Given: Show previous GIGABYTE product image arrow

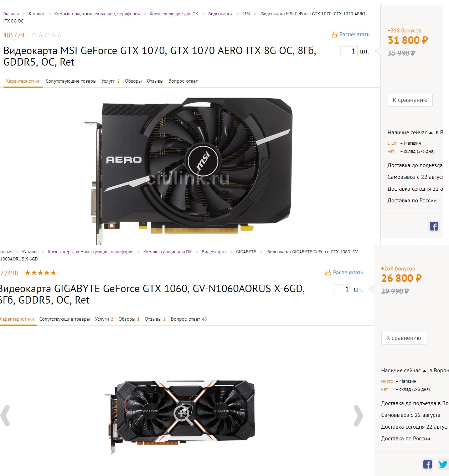Looking at the screenshot, I should pos(5,416).
